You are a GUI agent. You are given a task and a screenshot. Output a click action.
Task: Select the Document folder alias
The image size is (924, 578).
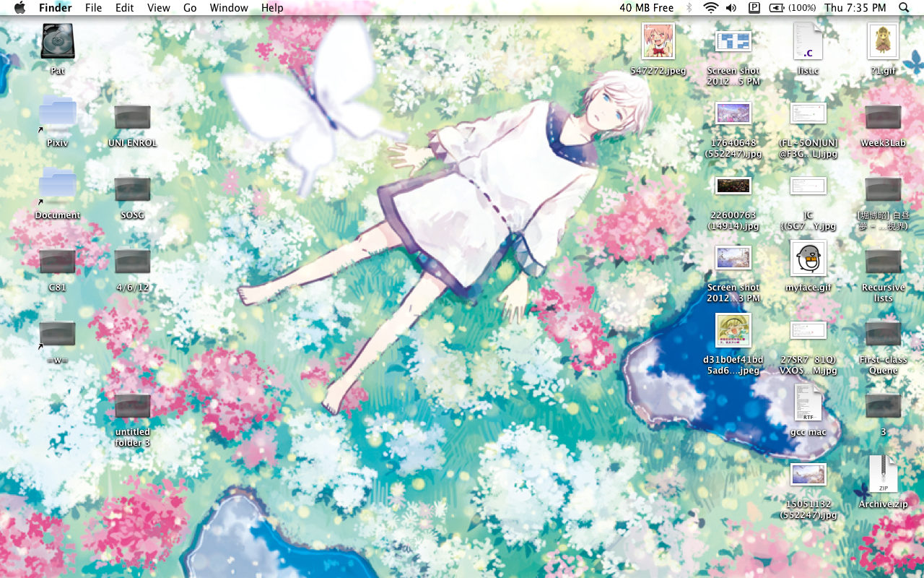pos(58,186)
